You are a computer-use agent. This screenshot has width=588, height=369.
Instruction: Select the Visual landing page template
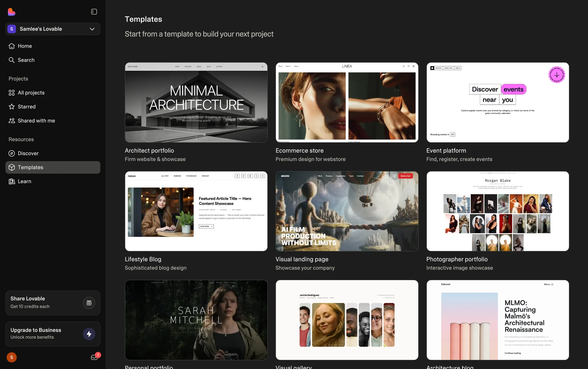347,211
